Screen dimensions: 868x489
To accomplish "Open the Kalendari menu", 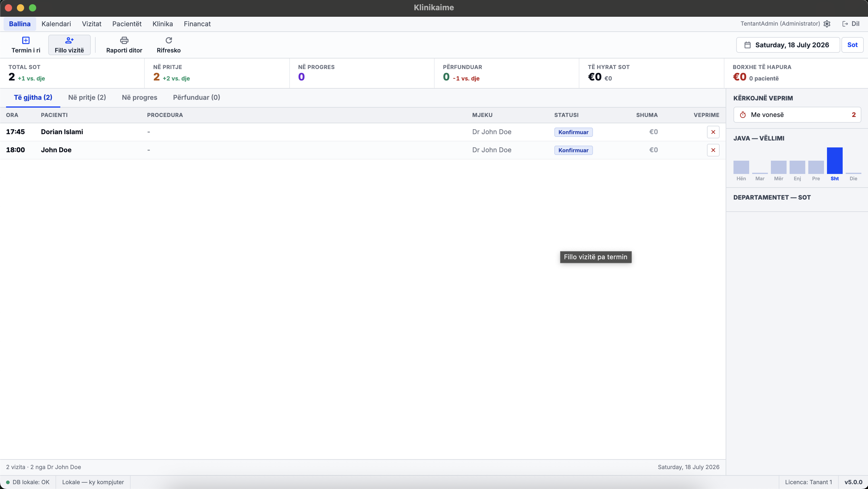I will [x=56, y=24].
